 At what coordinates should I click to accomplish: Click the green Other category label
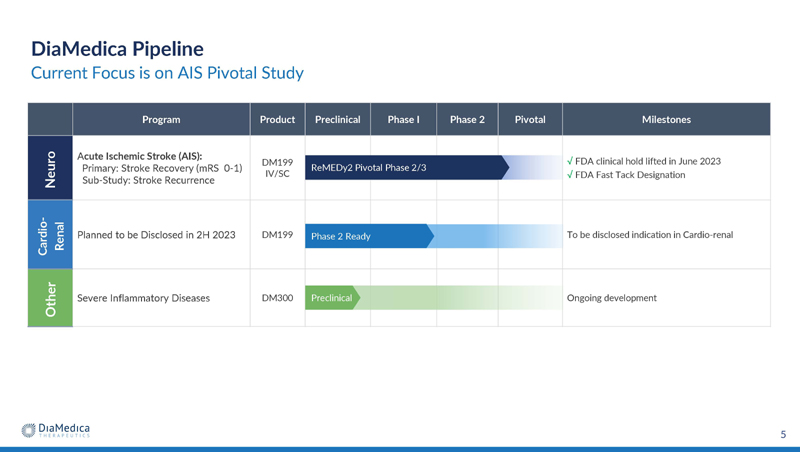point(50,298)
